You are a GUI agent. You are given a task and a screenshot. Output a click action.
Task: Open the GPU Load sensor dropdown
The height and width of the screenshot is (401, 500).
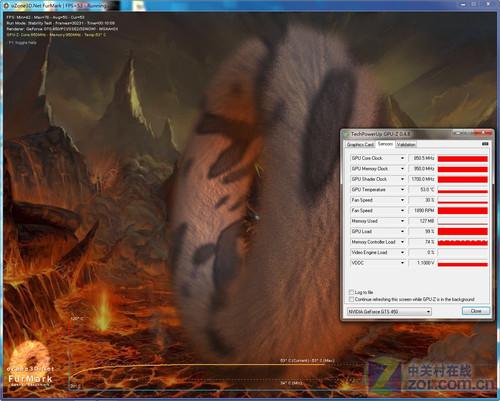(x=402, y=231)
